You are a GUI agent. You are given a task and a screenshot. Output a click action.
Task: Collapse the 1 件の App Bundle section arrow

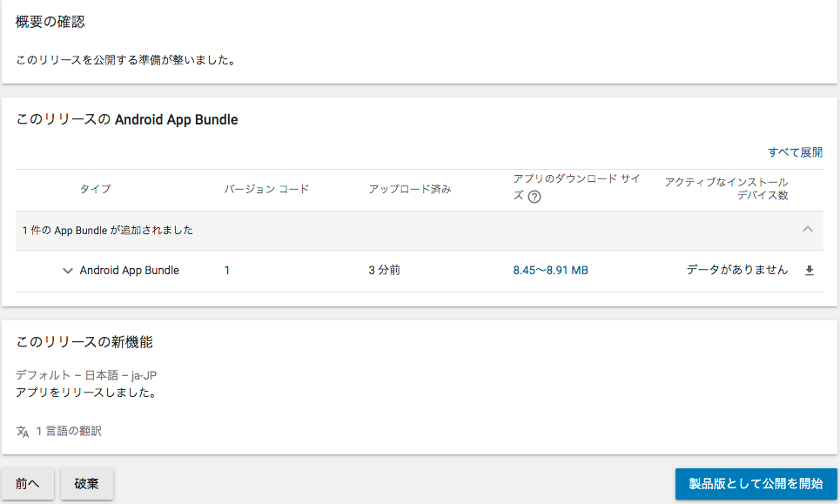(x=808, y=229)
